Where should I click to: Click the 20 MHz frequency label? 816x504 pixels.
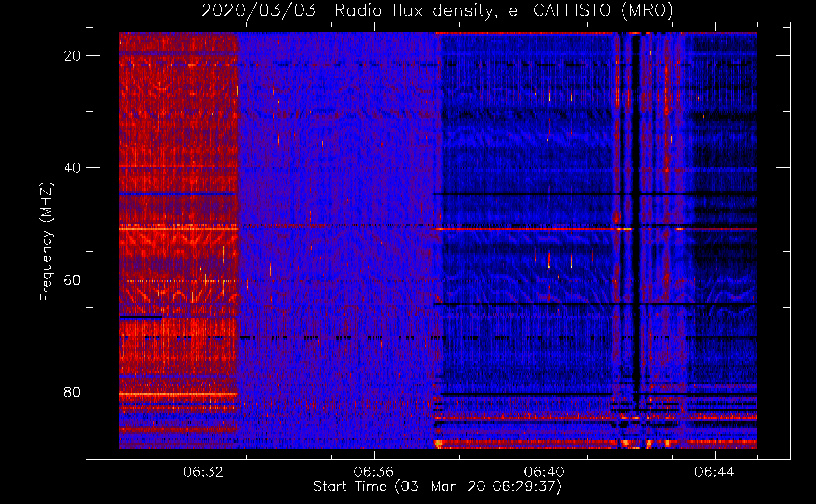pyautogui.click(x=73, y=56)
